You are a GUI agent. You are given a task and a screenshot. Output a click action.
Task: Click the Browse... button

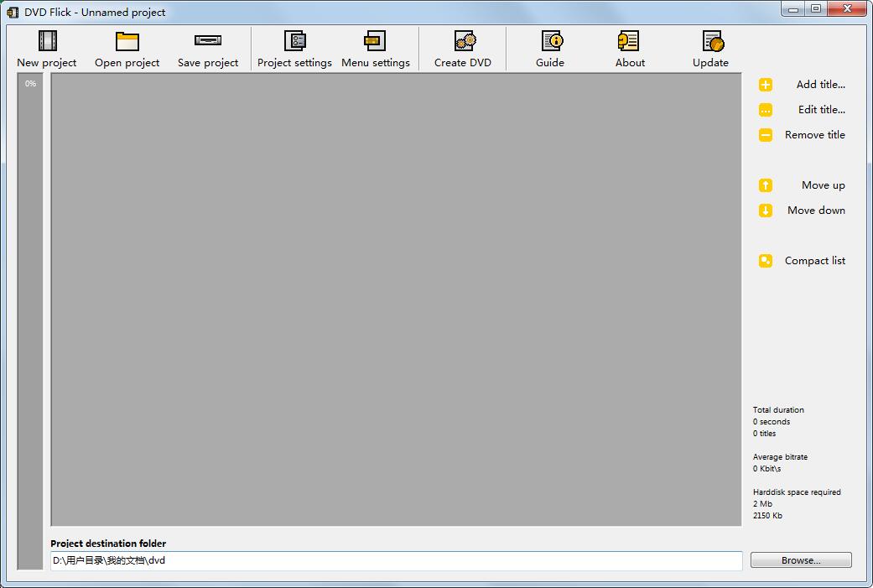pos(801,560)
